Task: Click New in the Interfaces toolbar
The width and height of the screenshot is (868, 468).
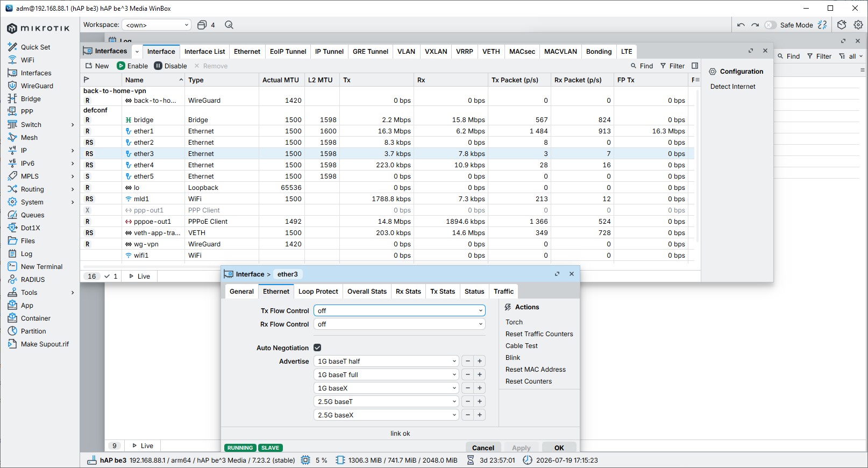Action: pyautogui.click(x=97, y=66)
